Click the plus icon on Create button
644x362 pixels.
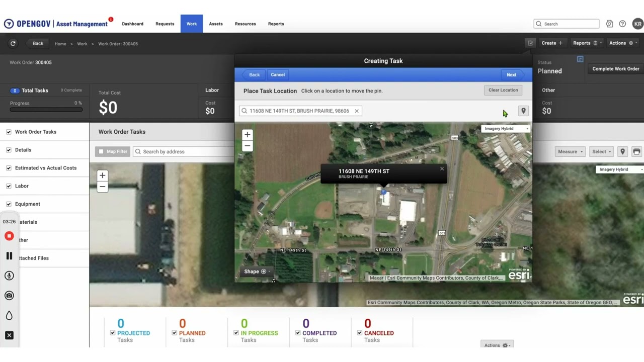coord(560,43)
